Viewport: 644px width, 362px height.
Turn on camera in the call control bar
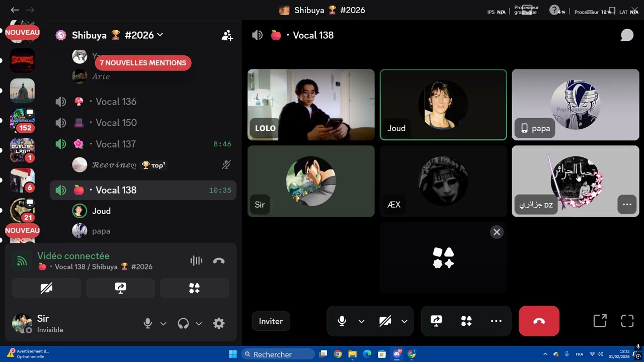point(385,321)
